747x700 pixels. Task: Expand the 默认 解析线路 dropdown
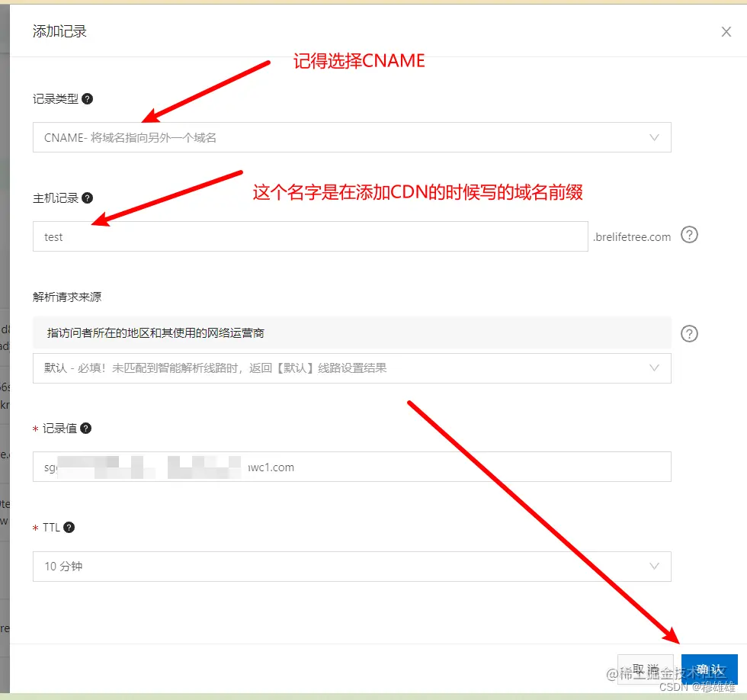(351, 368)
